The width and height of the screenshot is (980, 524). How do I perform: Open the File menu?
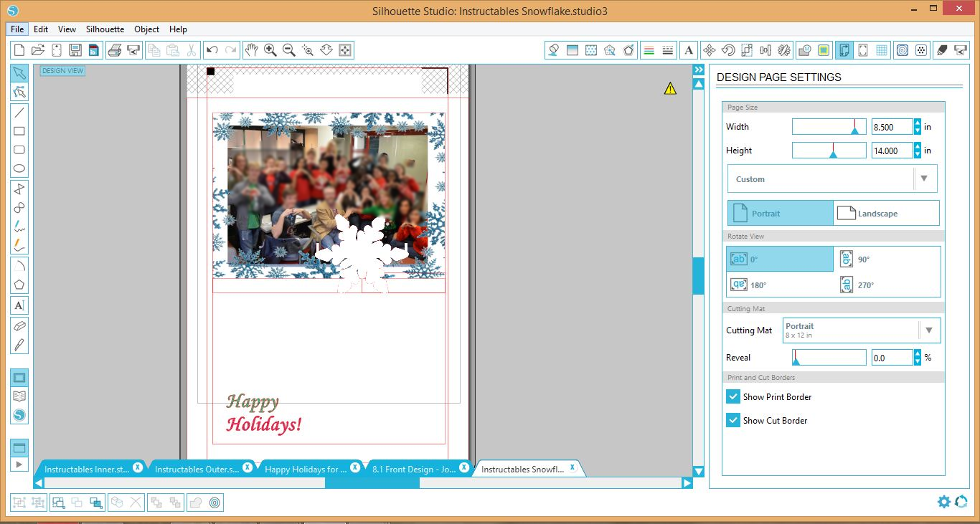(17, 29)
